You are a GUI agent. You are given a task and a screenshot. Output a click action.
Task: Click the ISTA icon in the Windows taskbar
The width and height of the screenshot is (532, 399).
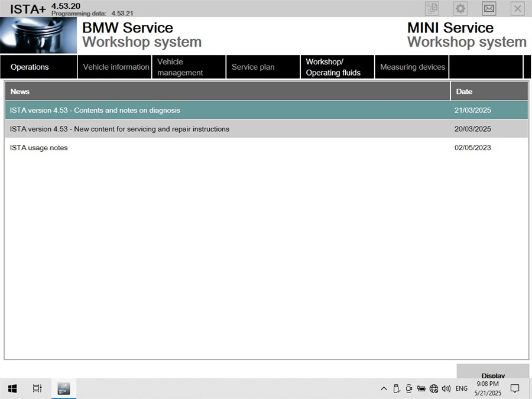point(63,388)
